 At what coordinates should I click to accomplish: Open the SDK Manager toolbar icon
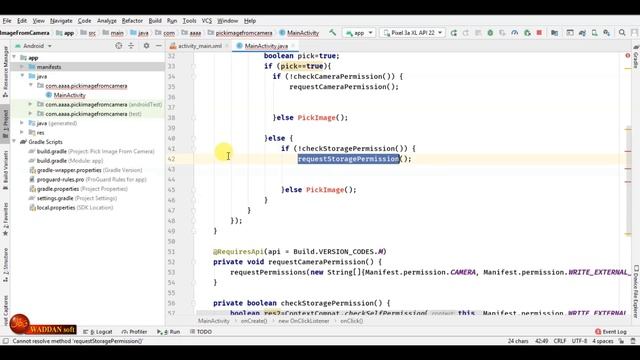point(607,33)
